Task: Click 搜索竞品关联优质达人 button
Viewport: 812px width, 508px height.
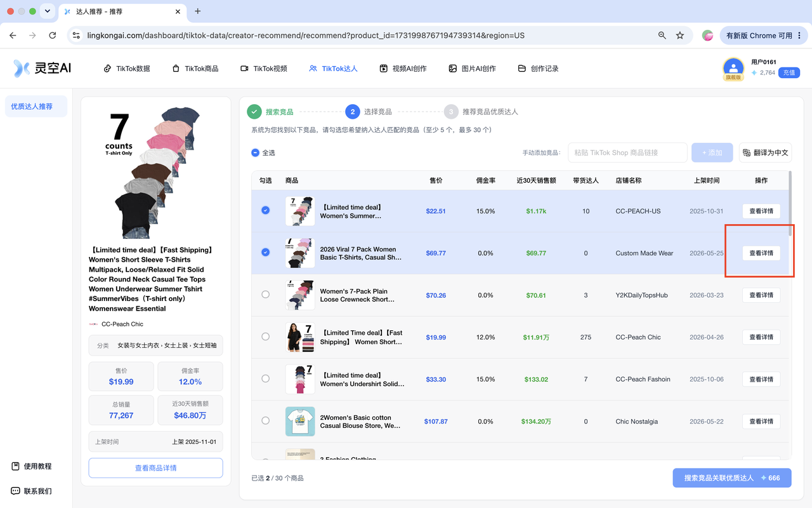Action: 732,478
